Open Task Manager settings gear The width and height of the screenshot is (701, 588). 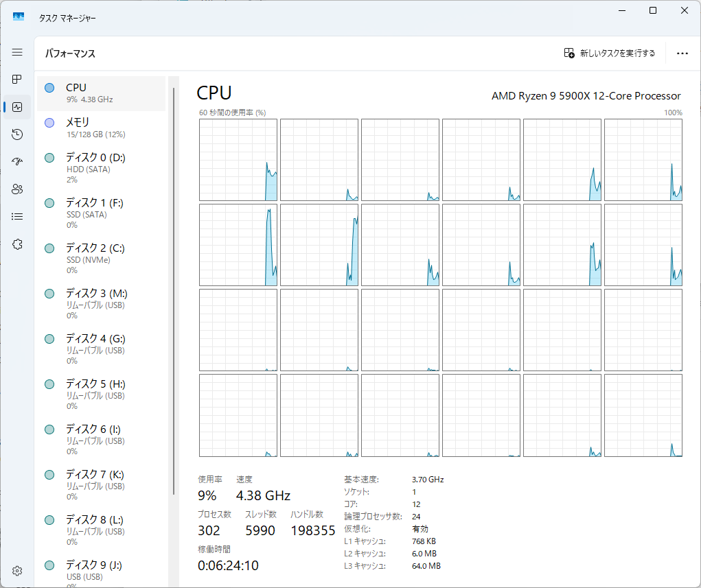click(17, 571)
